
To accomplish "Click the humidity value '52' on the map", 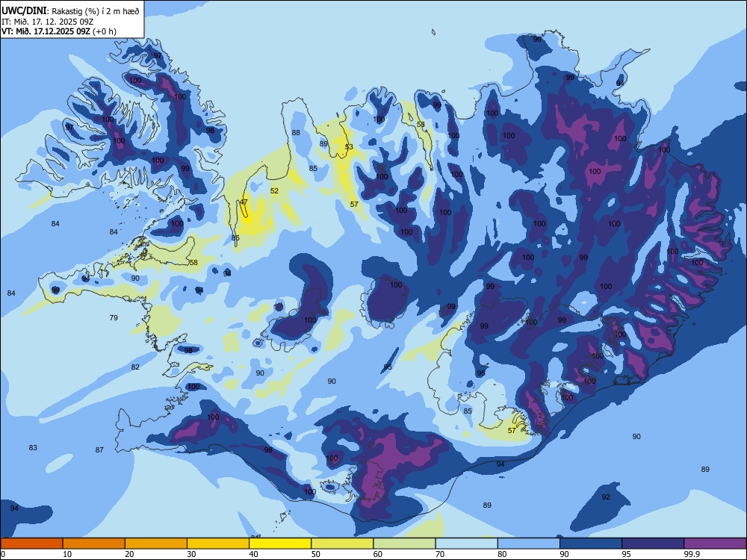I will click(274, 191).
